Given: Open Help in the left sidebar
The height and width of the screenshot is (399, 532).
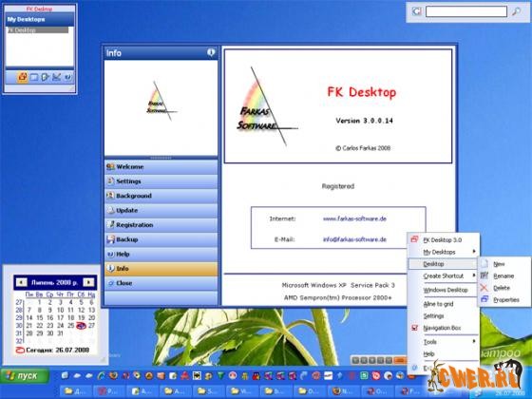Looking at the screenshot, I should [161, 255].
